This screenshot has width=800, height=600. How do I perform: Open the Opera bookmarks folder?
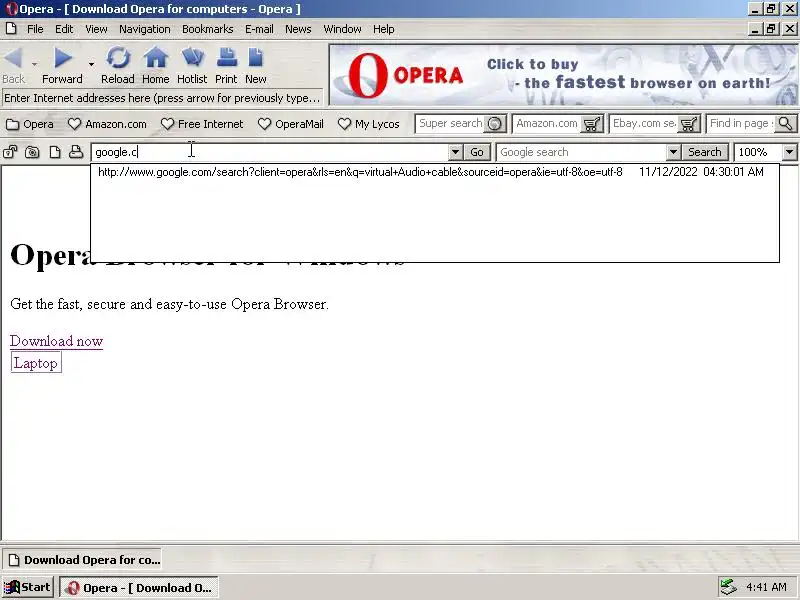[x=30, y=124]
